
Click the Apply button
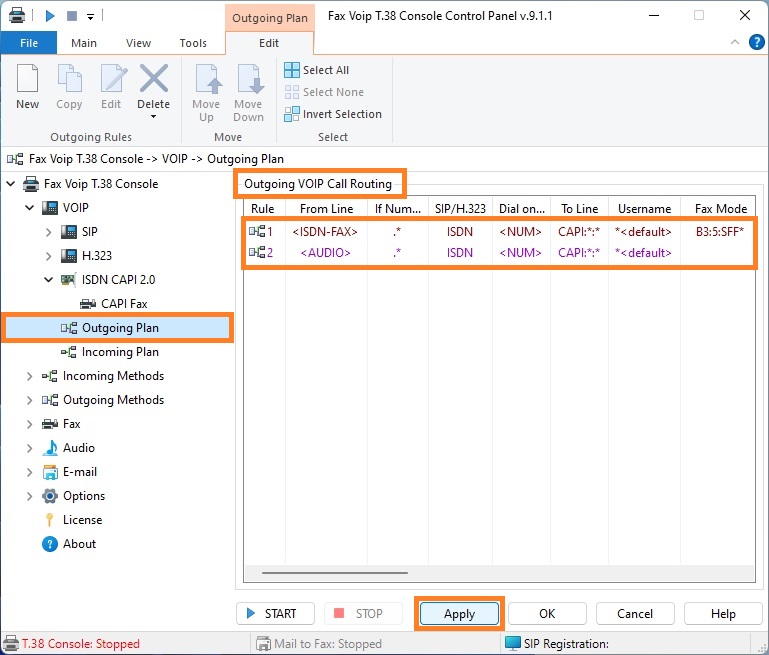pyautogui.click(x=459, y=614)
